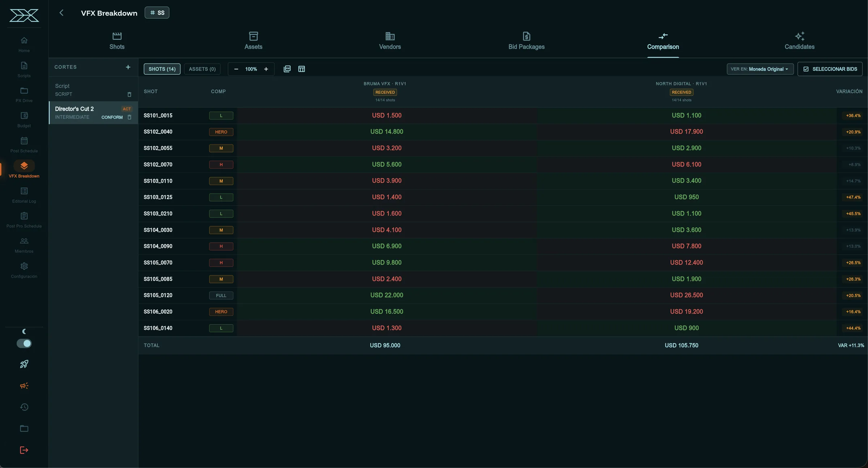
Task: Click the SS102_0040 shot row name
Action: [x=158, y=132]
